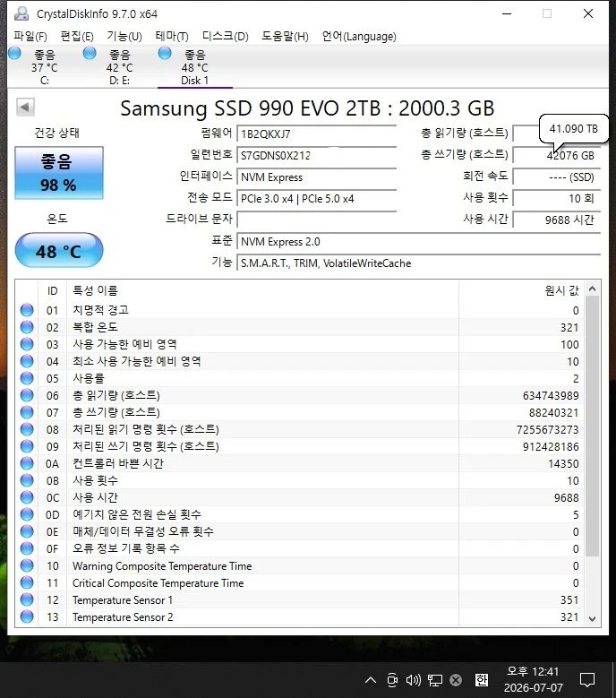Click the interface field NVM Express

pyautogui.click(x=316, y=177)
